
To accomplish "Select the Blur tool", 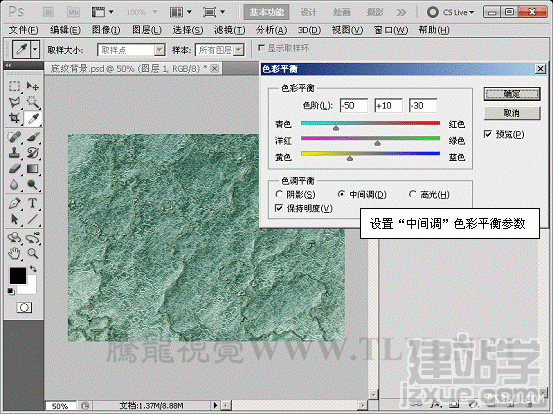I will 14,184.
